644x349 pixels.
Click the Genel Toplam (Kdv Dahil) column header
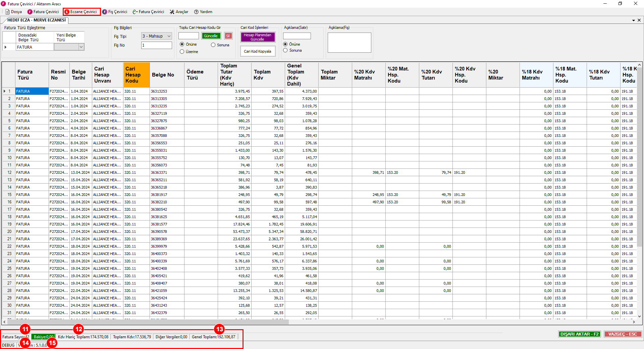tap(302, 75)
